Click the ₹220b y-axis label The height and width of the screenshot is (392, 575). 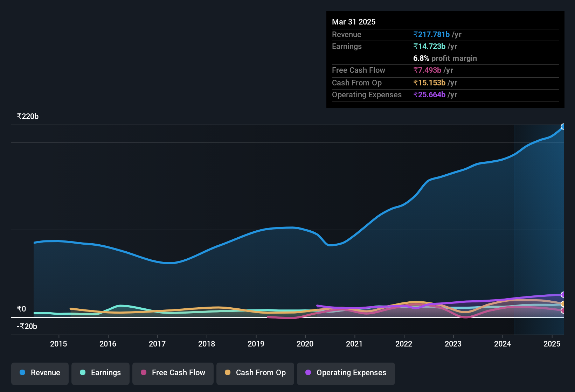(28, 116)
